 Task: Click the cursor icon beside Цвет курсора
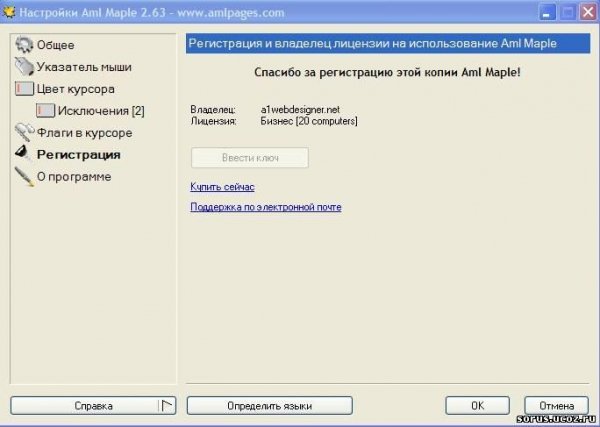coord(24,89)
